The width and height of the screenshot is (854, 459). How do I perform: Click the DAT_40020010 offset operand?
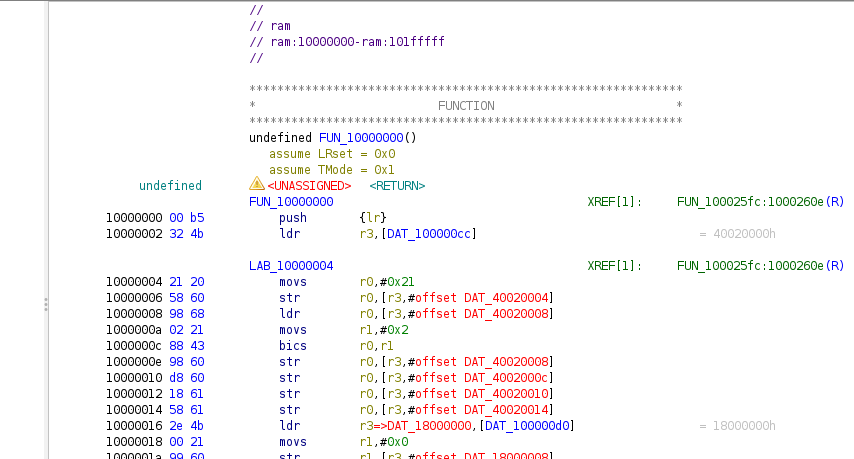[x=508, y=394]
